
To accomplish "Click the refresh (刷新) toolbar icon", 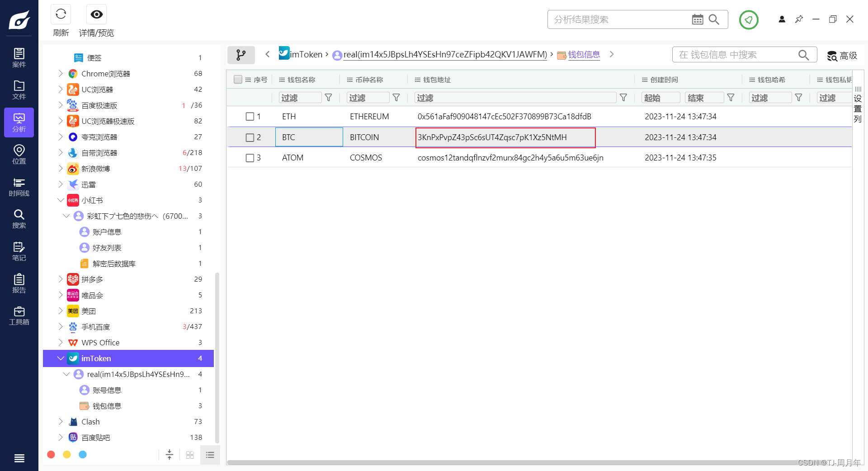I will [x=61, y=14].
